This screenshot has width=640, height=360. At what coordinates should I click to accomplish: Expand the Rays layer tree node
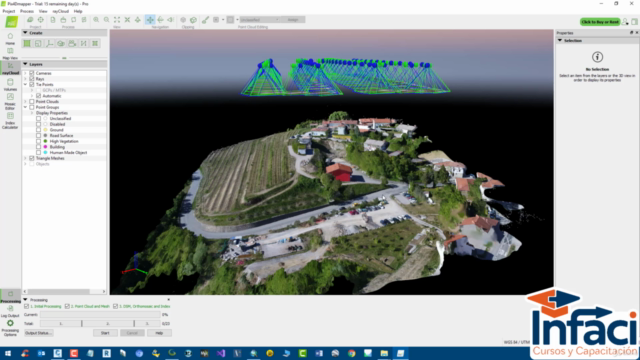pyautogui.click(x=25, y=79)
